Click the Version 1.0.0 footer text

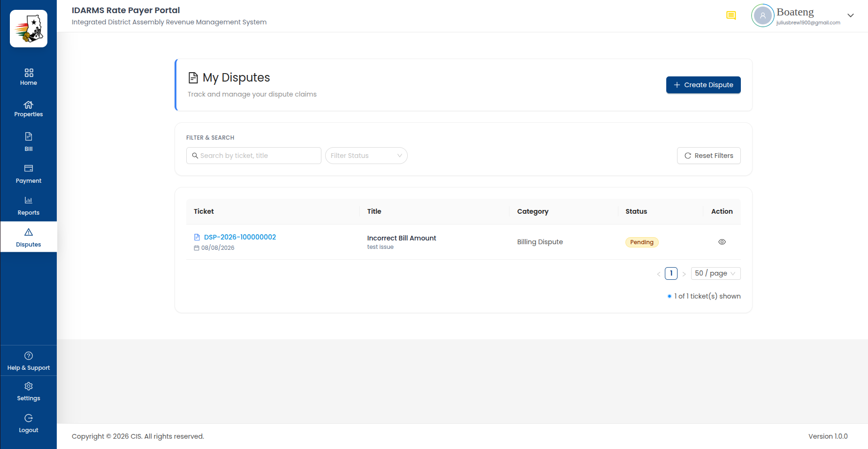click(828, 436)
